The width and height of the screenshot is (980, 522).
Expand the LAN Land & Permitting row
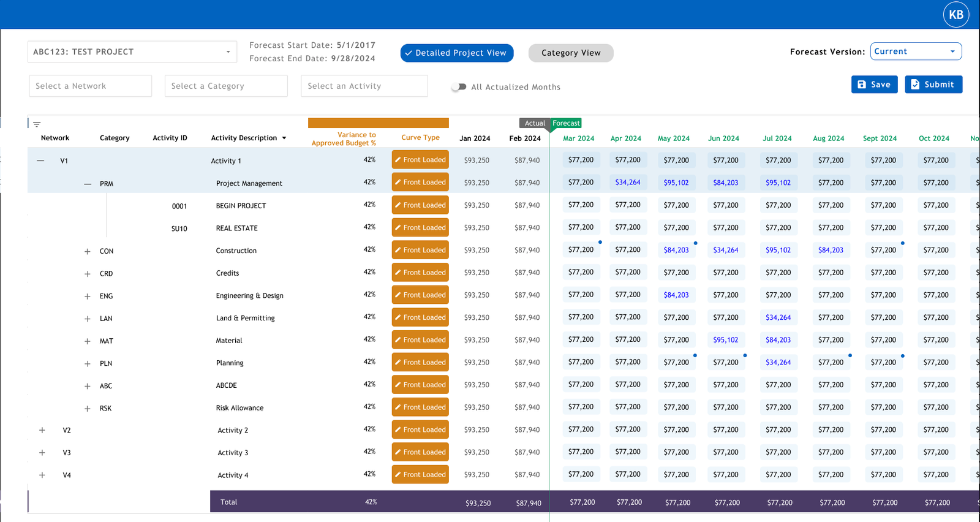click(87, 319)
